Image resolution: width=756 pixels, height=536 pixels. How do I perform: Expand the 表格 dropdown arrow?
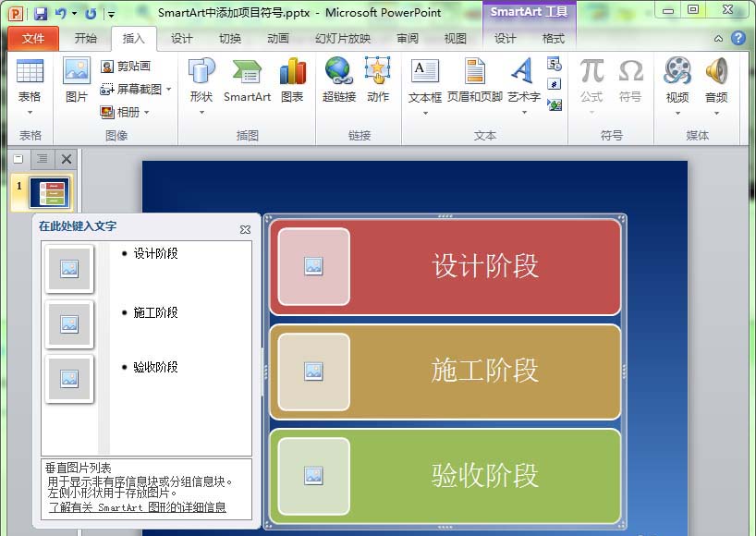click(x=30, y=113)
